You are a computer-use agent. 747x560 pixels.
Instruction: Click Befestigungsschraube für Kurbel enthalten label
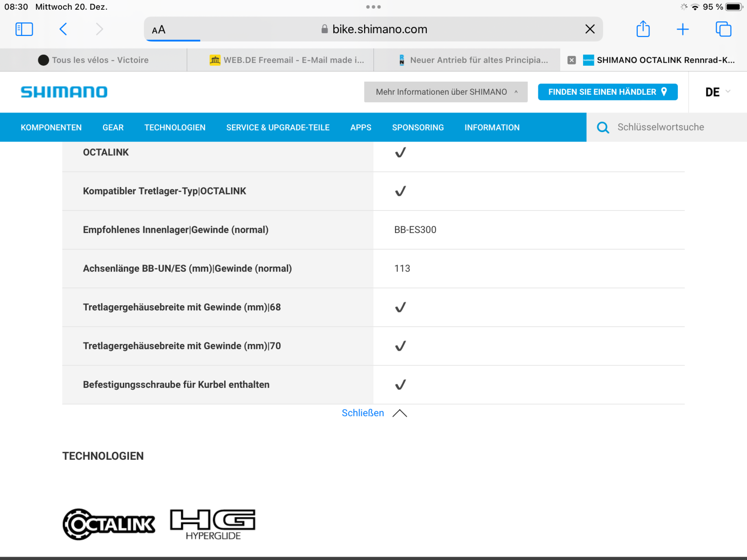pos(176,385)
